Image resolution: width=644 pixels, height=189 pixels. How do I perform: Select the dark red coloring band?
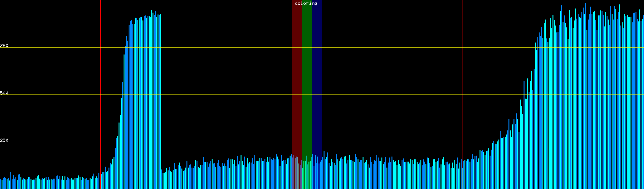click(x=297, y=79)
